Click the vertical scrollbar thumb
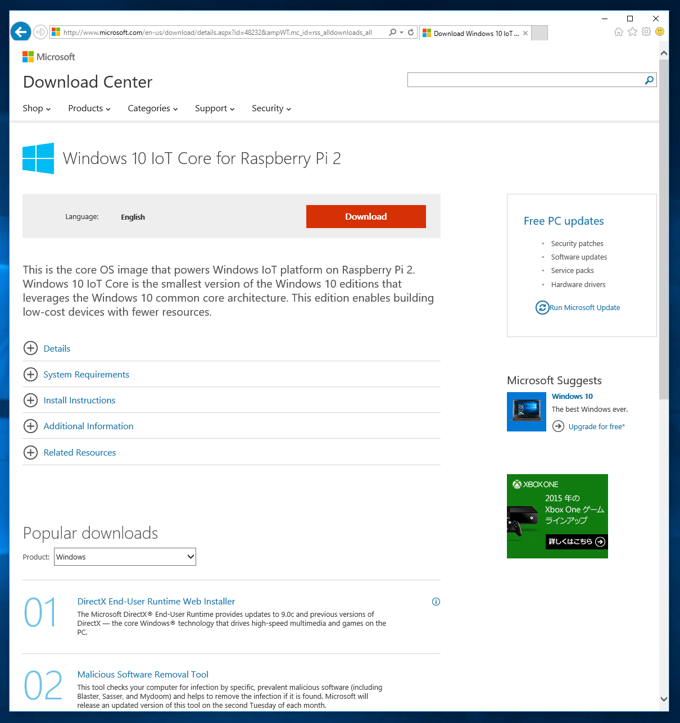 tap(663, 229)
